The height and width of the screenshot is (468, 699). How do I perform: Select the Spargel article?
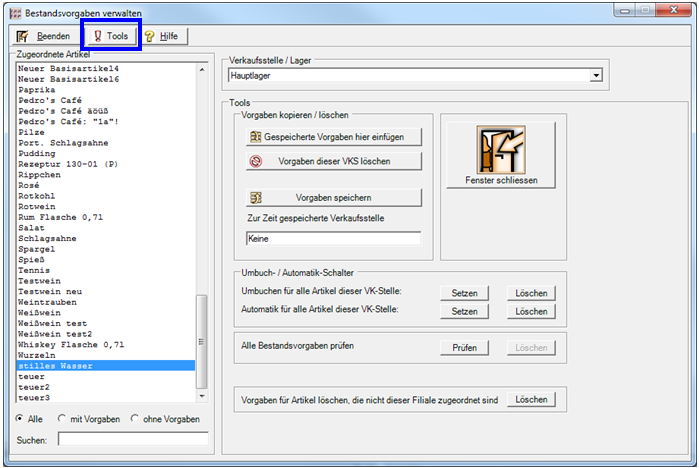[106, 249]
